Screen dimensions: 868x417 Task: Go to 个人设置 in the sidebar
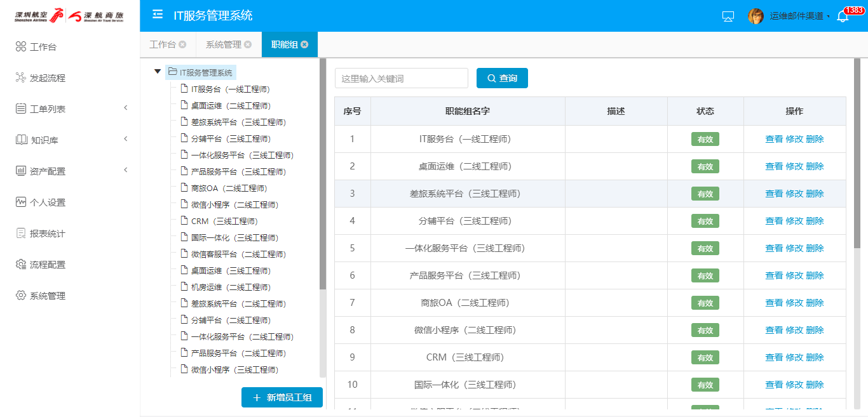[47, 202]
